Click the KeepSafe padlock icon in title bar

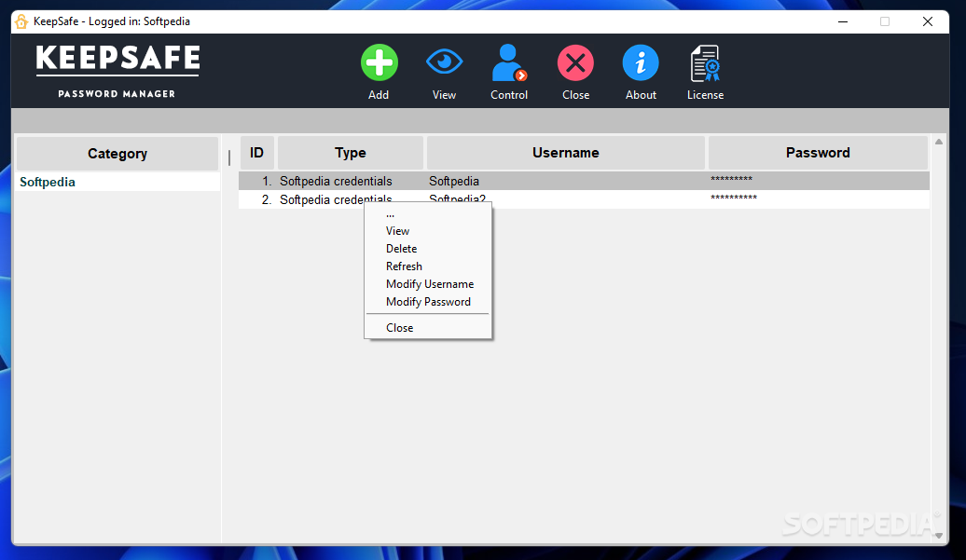point(21,21)
